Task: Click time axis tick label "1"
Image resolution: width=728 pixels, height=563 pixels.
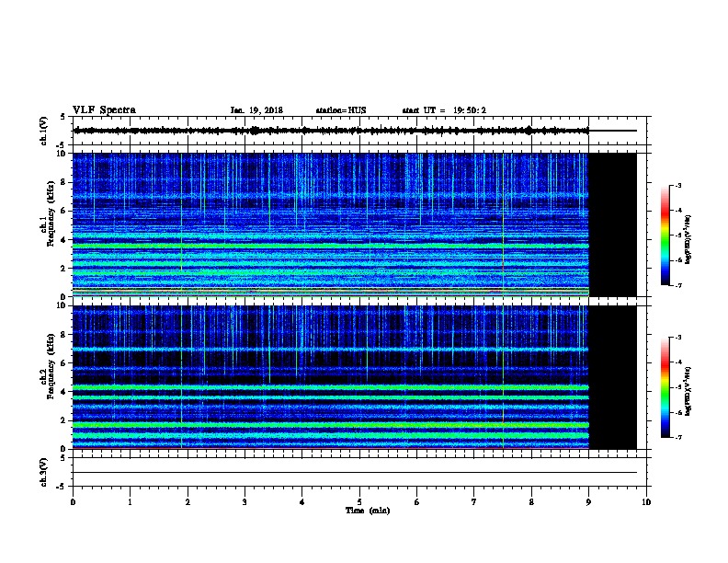Action: [130, 501]
